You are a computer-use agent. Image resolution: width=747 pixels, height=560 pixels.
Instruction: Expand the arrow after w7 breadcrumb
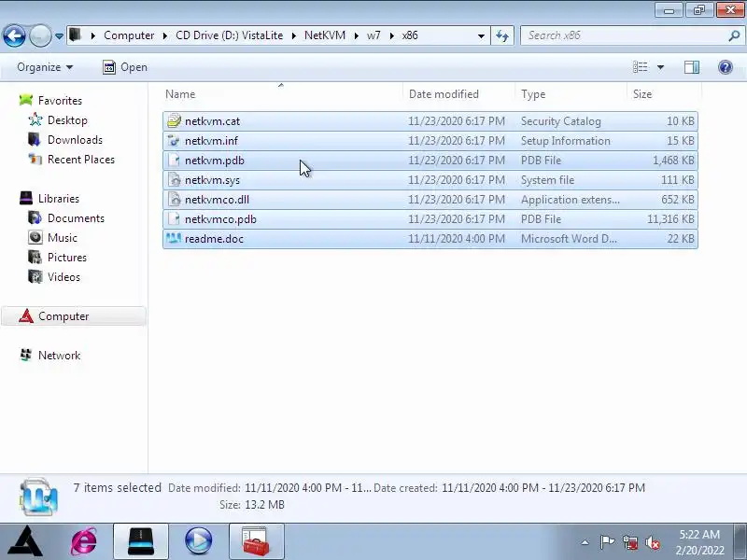click(391, 35)
